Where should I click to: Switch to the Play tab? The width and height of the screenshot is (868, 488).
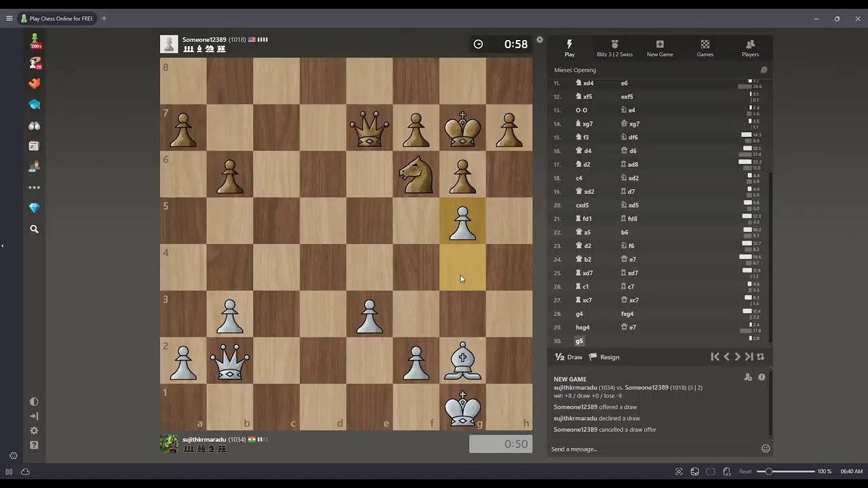570,47
